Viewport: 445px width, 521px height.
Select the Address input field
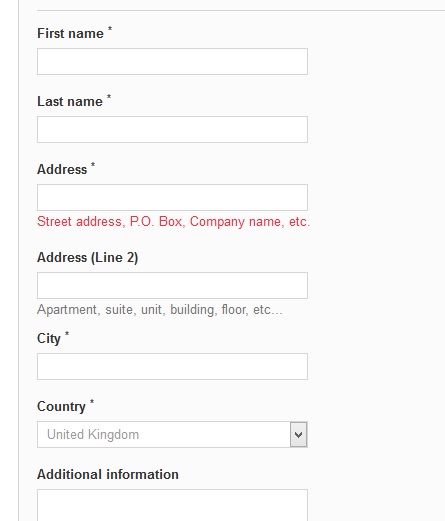(172, 197)
